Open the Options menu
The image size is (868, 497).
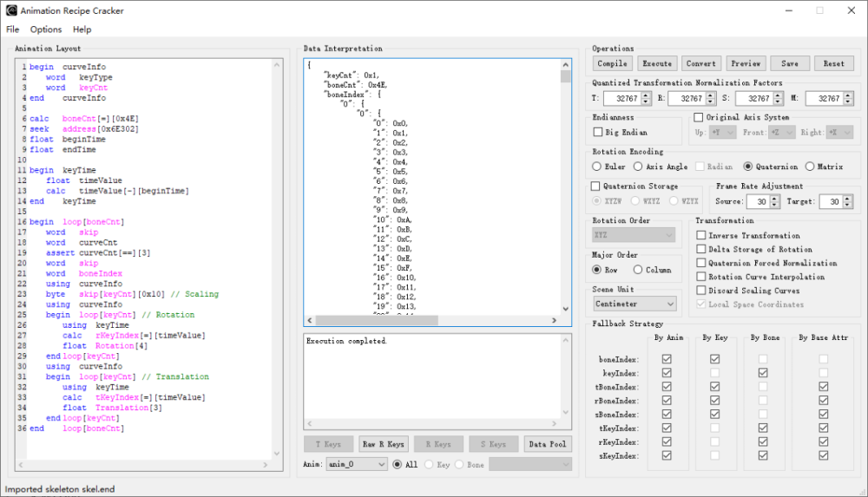pyautogui.click(x=46, y=29)
